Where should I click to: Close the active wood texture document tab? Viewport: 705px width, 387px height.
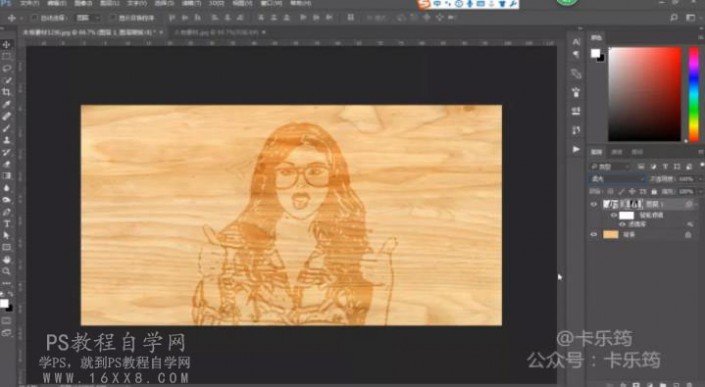[161, 32]
